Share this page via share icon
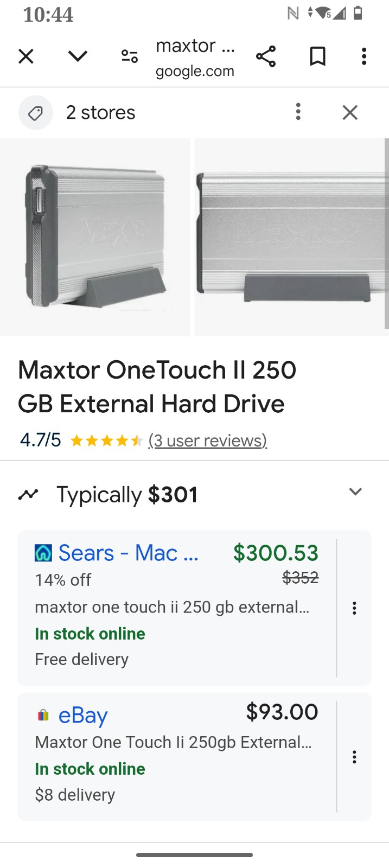The width and height of the screenshot is (389, 868). 266,56
